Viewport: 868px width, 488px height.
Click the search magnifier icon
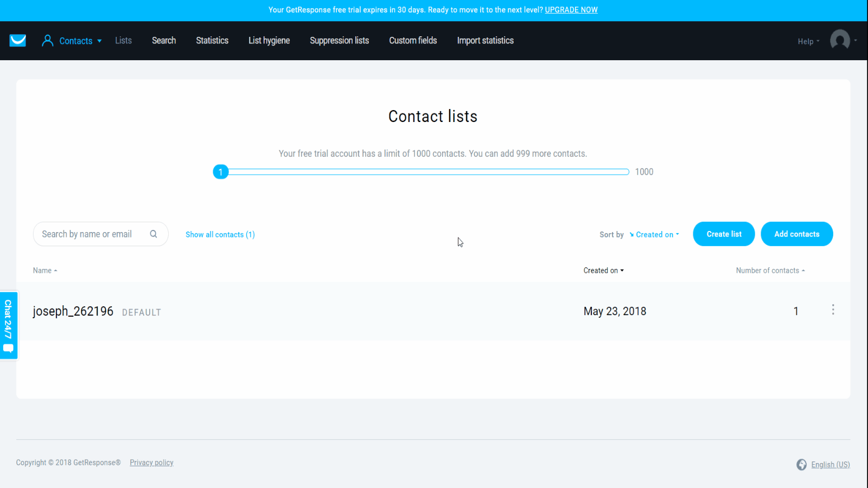[154, 234]
